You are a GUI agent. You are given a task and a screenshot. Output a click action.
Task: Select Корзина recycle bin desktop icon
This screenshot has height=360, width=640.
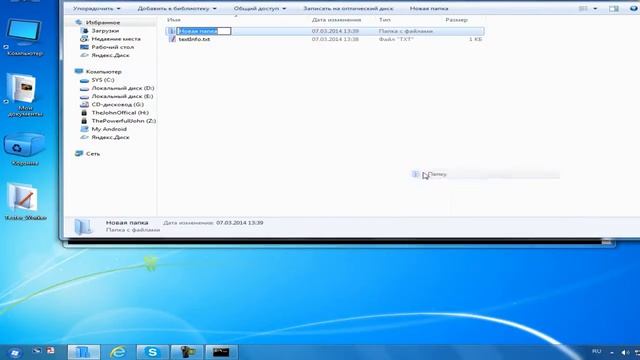[24, 149]
